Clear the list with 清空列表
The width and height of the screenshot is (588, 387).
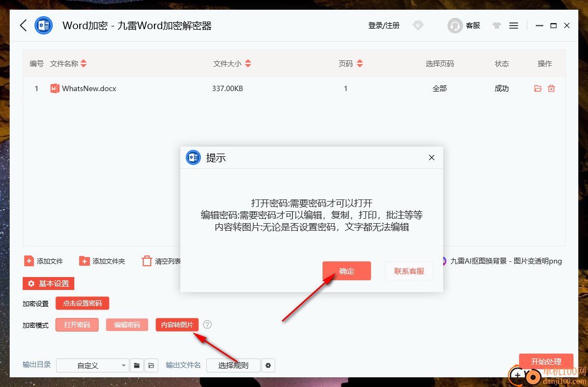[161, 261]
